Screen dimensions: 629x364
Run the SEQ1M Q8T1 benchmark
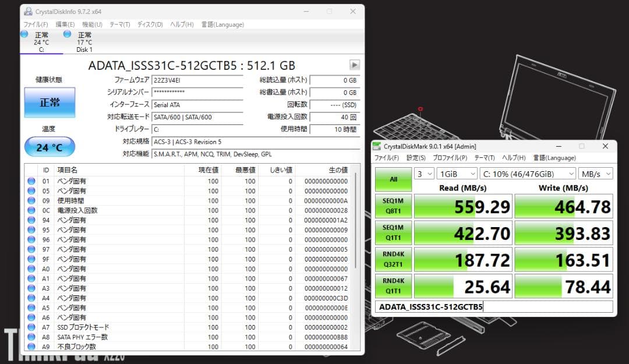(394, 206)
